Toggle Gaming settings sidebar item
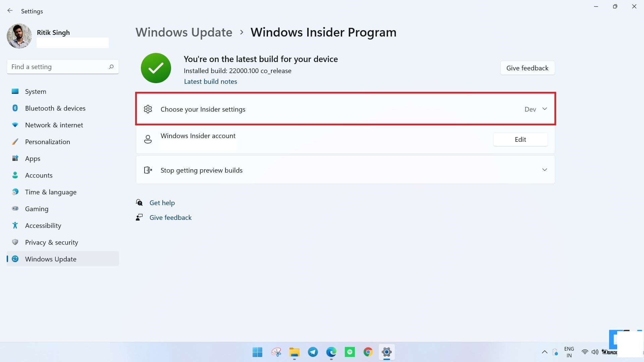The width and height of the screenshot is (644, 362). pos(37,208)
